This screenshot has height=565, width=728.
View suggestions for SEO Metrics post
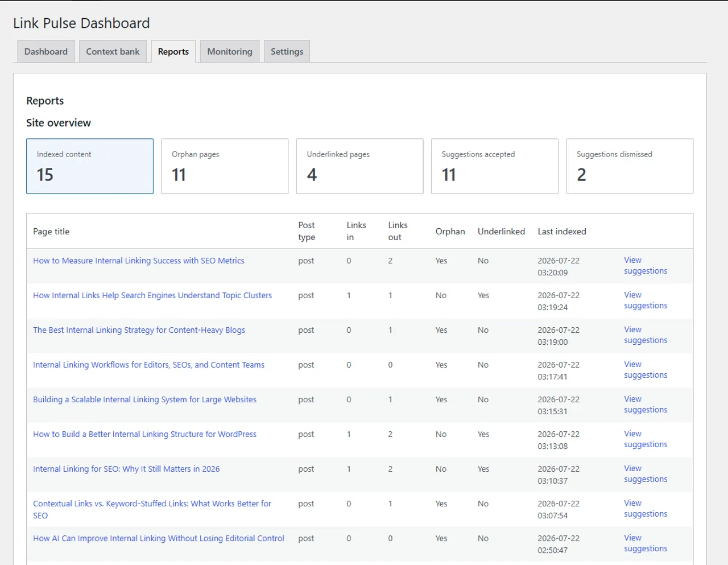646,266
